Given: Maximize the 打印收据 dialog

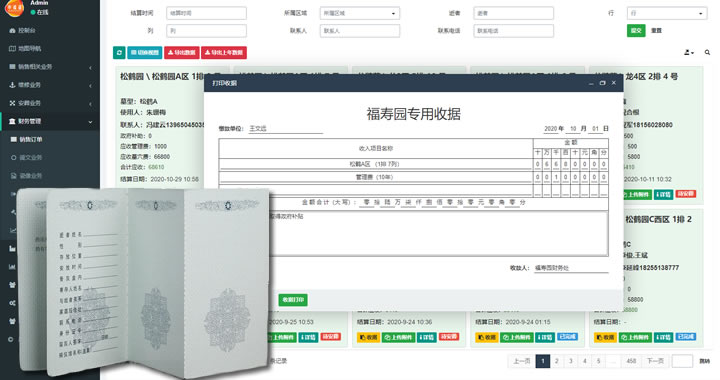Looking at the screenshot, I should [602, 83].
